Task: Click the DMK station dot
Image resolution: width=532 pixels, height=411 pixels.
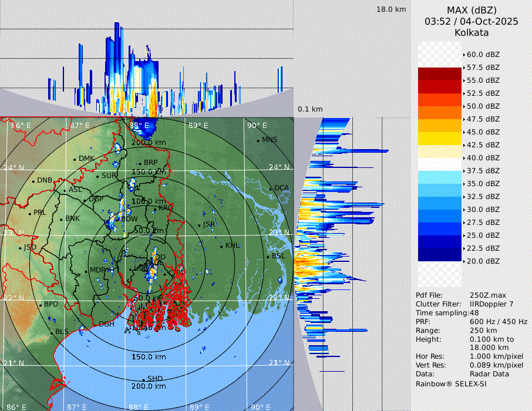Action: click(75, 159)
